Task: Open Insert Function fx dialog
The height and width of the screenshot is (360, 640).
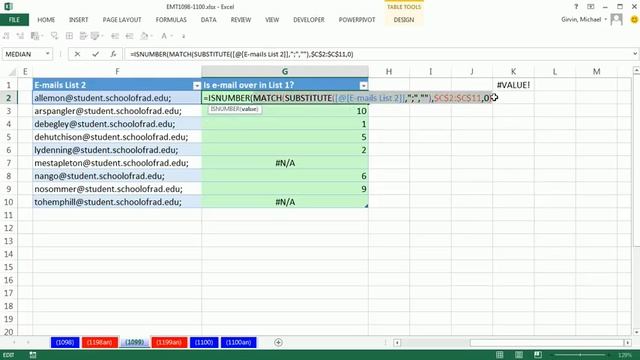Action: [x=113, y=54]
